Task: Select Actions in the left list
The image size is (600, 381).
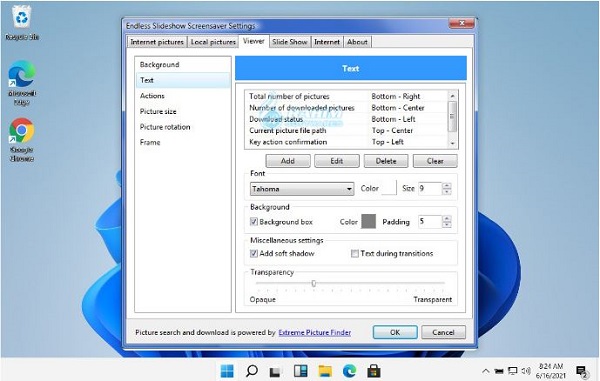Action: pos(183,96)
